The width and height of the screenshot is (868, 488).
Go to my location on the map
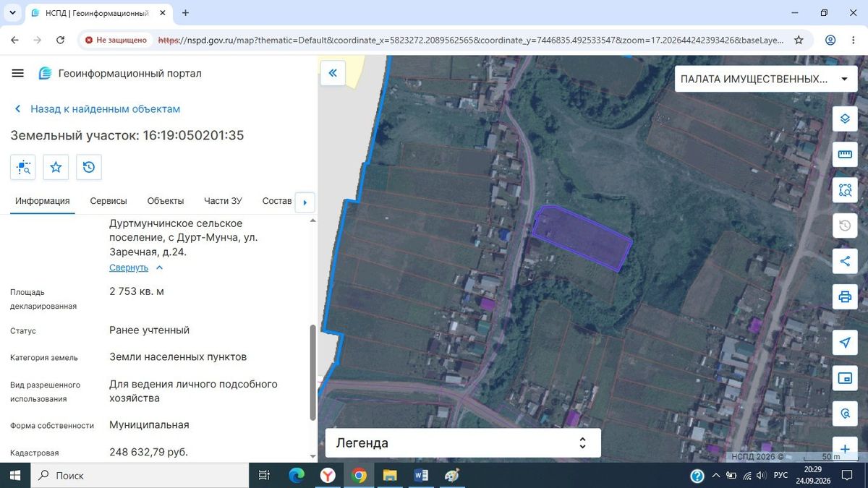(x=845, y=343)
